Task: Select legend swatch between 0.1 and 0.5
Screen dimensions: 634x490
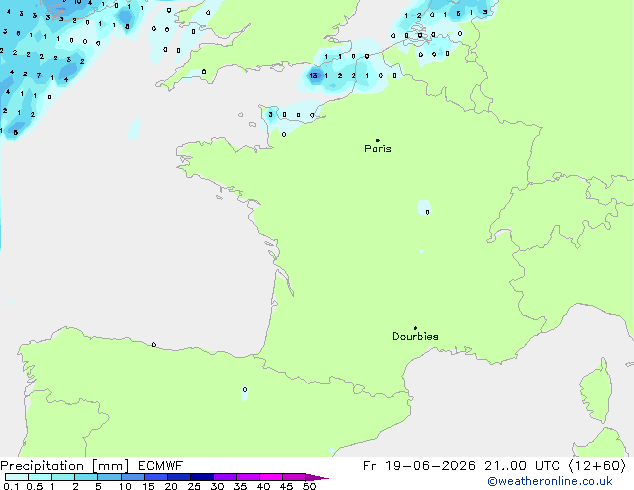Action: coord(17,477)
